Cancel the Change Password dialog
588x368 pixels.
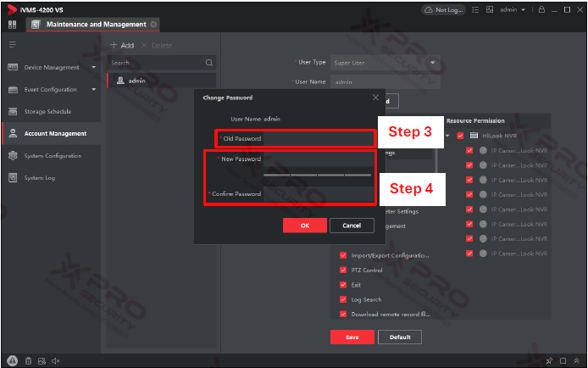[x=352, y=226]
